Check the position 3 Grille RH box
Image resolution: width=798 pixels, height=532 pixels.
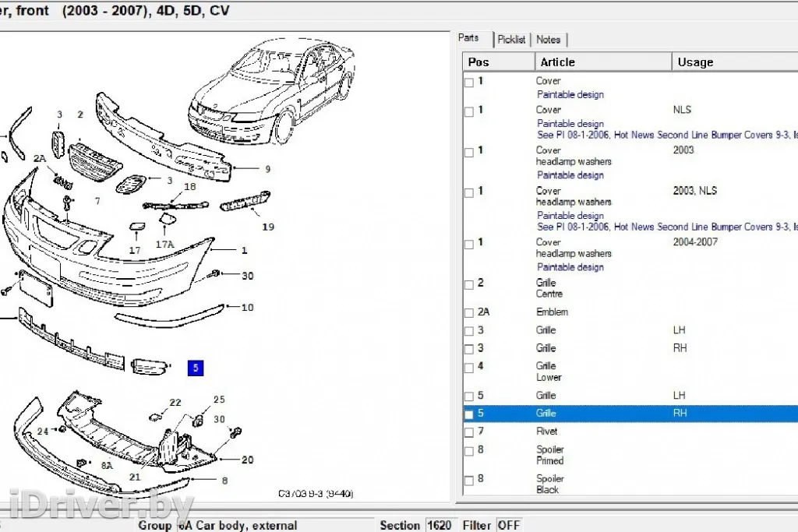(x=469, y=350)
